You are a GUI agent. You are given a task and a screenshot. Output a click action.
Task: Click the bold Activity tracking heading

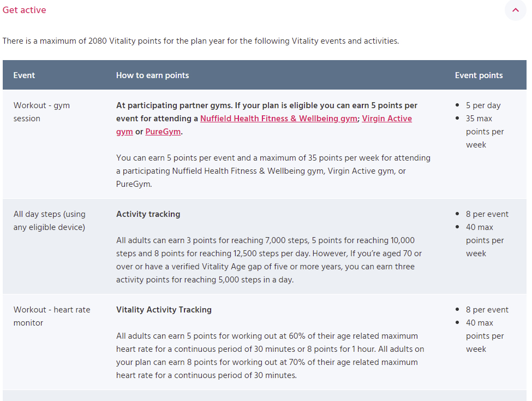(148, 214)
